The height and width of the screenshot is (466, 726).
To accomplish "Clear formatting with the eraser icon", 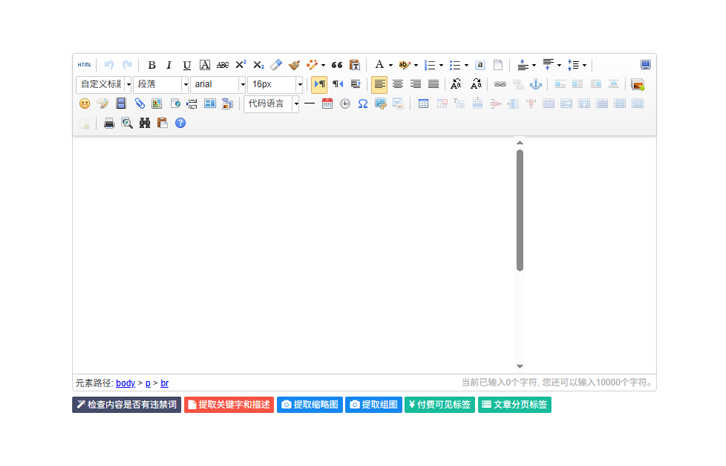I will 276,65.
